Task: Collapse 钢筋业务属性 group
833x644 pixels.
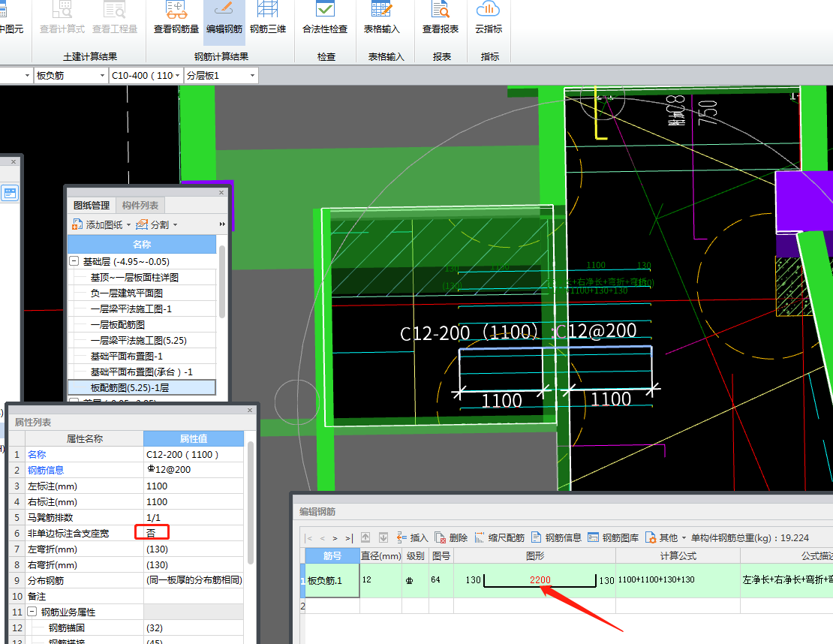Action: (x=32, y=612)
